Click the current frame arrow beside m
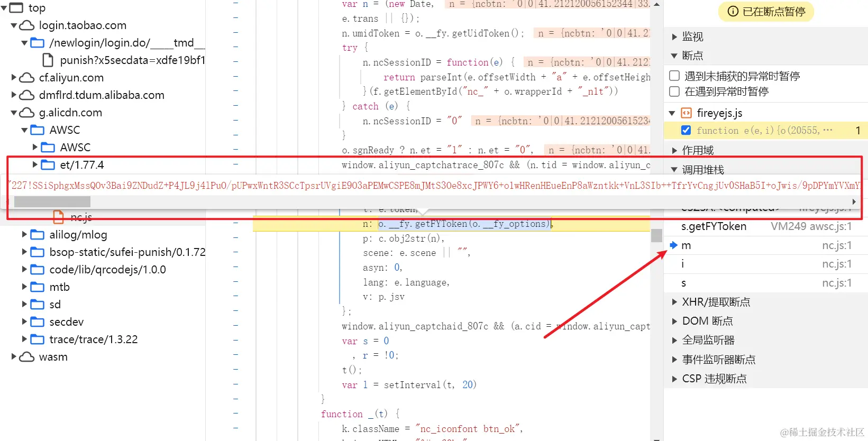The height and width of the screenshot is (441, 868). click(673, 245)
